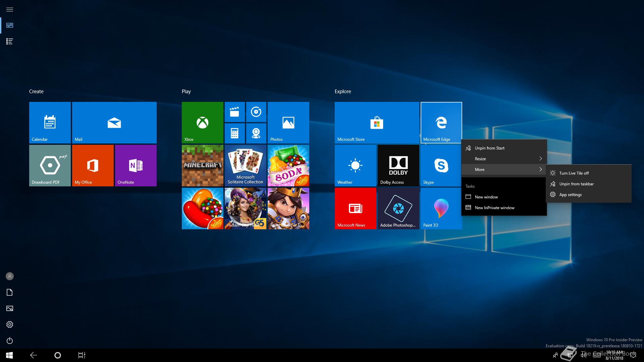The image size is (644, 362).
Task: Unpin from Start menu entry
Action: [489, 148]
